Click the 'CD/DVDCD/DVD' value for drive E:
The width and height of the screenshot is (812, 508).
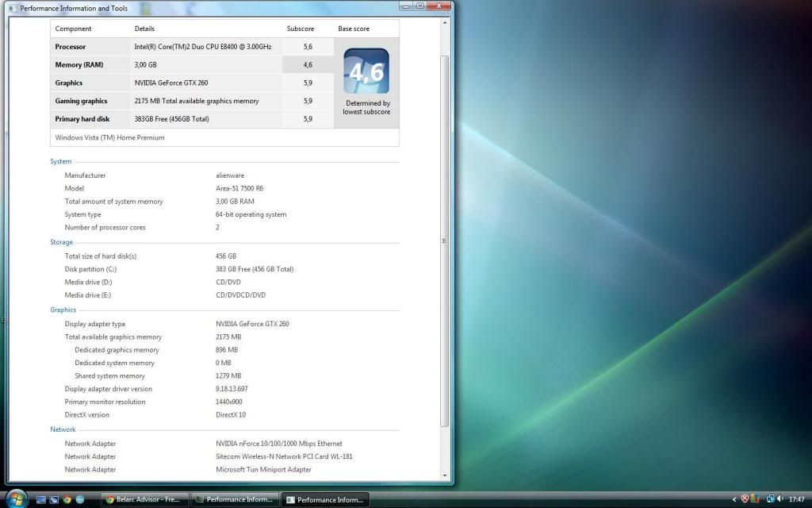(x=240, y=295)
